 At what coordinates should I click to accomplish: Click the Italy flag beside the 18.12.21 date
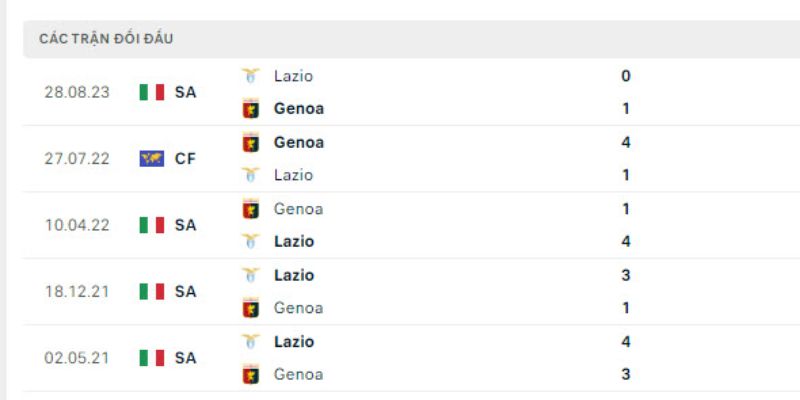(152, 291)
